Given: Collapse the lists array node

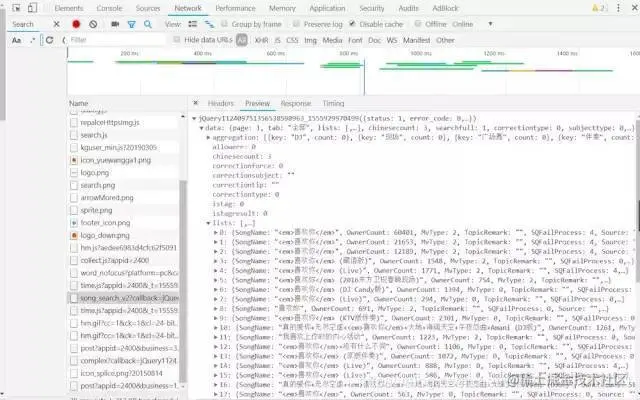Looking at the screenshot, I should pos(208,223).
